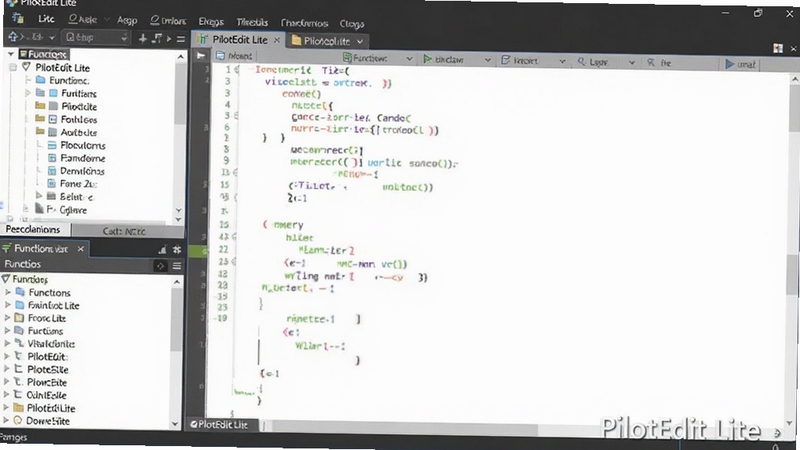
Task: Open the Tlrebls menu
Action: tap(252, 22)
